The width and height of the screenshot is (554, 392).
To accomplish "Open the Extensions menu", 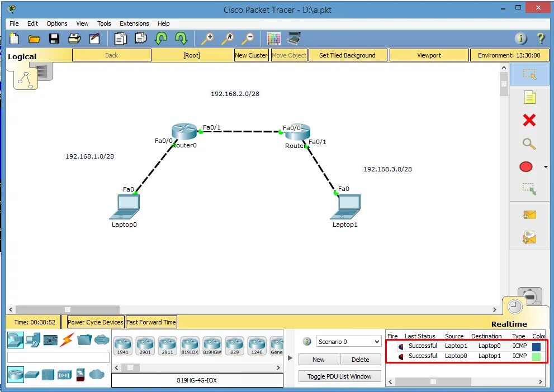I will [x=134, y=23].
